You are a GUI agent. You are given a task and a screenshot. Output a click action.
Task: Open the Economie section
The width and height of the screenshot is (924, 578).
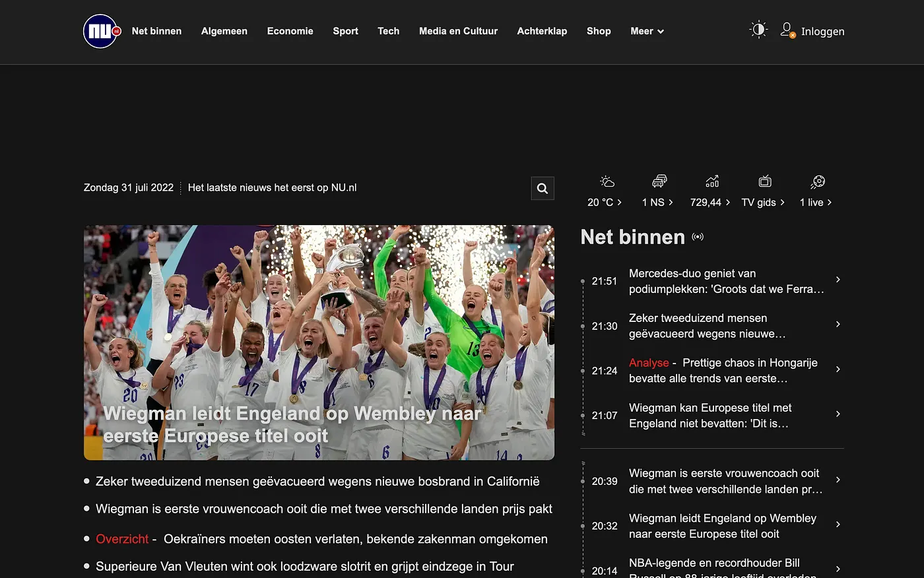pyautogui.click(x=290, y=31)
